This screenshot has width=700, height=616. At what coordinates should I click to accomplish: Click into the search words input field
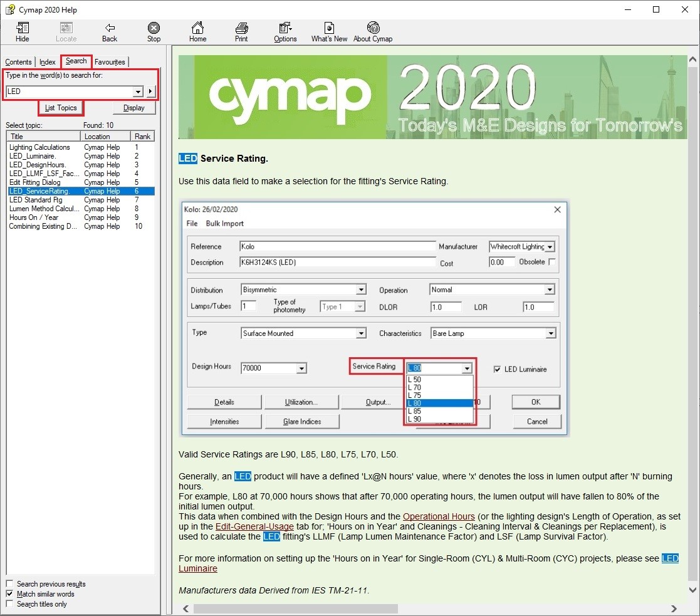70,91
